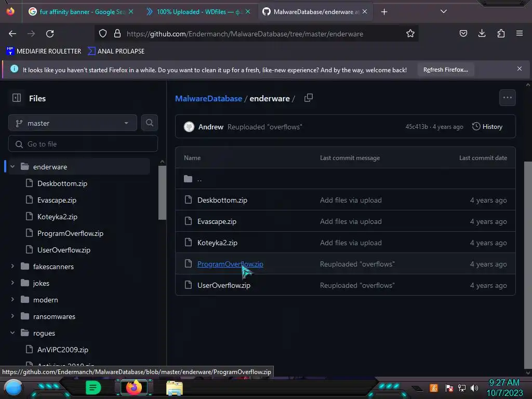This screenshot has width=532, height=399.
Task: Open File Explorer from the taskbar
Action: pos(175,388)
